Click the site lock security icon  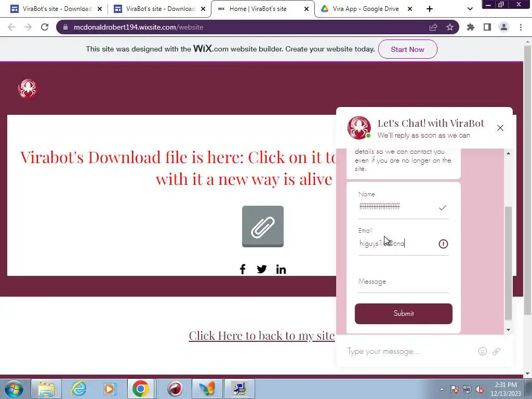tap(65, 27)
